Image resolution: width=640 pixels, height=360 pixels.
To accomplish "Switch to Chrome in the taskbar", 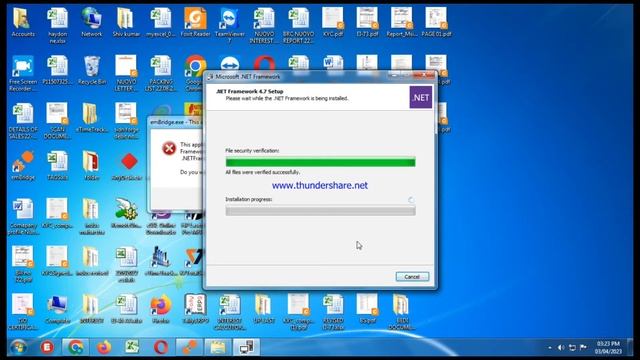I will [76, 347].
